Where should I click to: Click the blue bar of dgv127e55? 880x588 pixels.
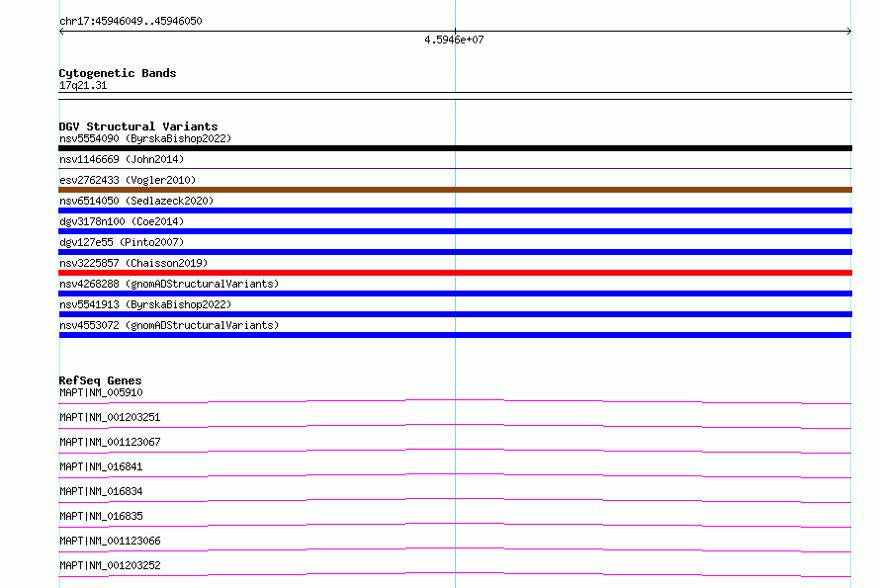click(x=455, y=252)
